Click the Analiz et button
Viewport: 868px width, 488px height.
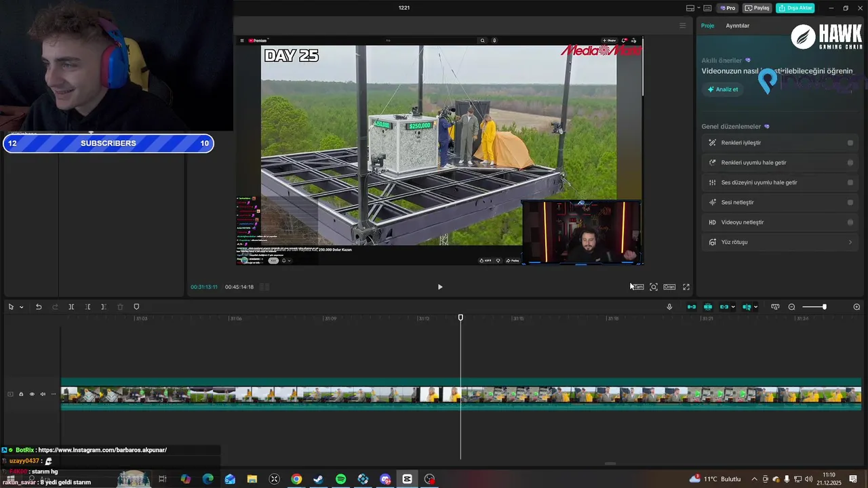(723, 89)
